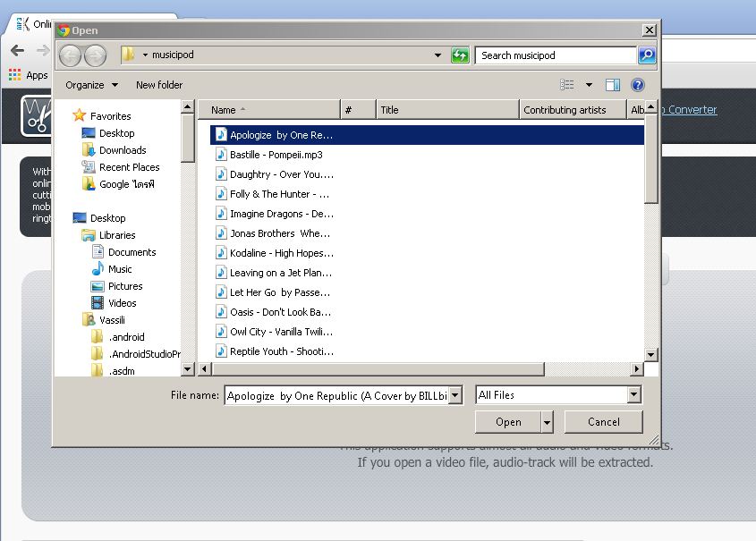This screenshot has width=756, height=541.
Task: Sort by the # column header
Action: (x=358, y=110)
